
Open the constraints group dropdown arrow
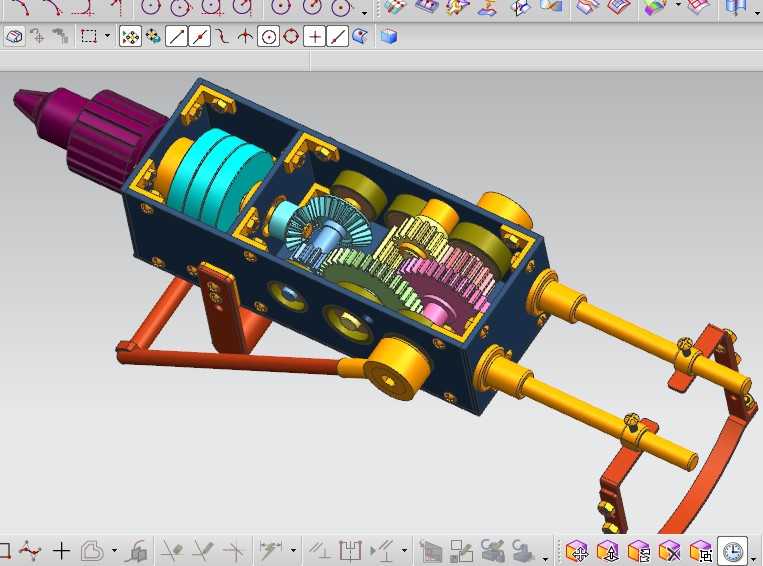coord(404,550)
